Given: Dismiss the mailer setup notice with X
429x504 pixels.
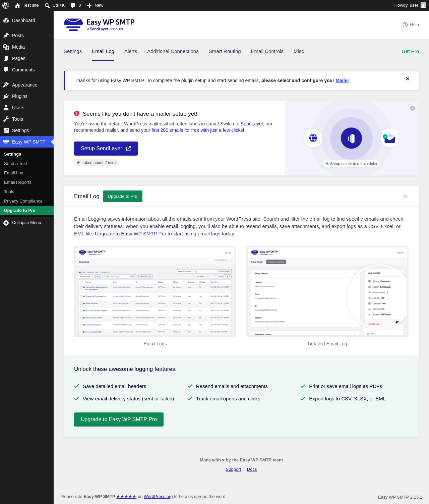Looking at the screenshot, I should (x=408, y=79).
